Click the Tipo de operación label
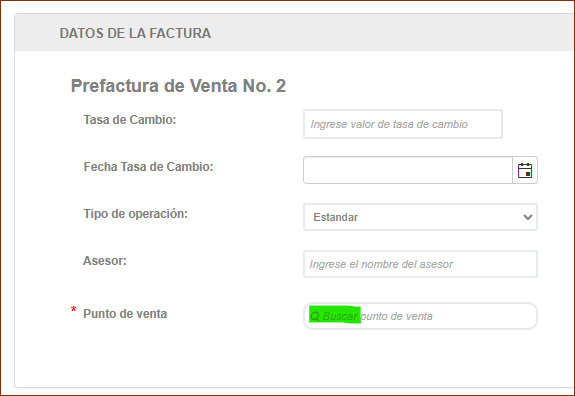Image resolution: width=575 pixels, height=396 pixels. point(136,214)
